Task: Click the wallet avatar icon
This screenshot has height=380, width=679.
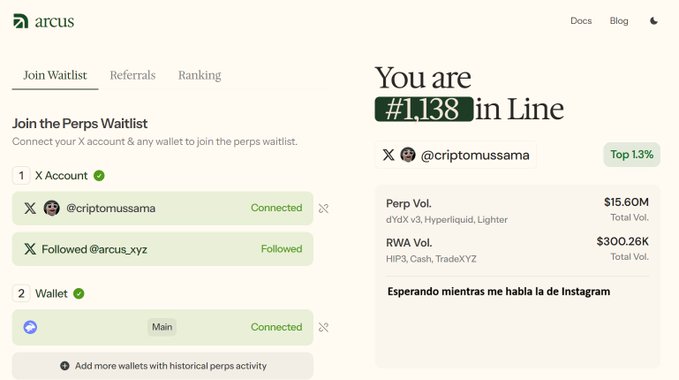Action: (30, 327)
